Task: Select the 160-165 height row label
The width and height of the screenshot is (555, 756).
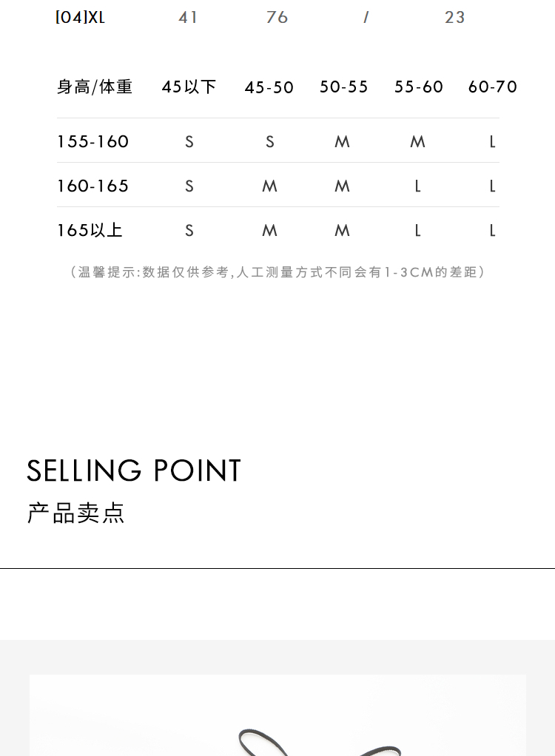Action: coord(93,186)
